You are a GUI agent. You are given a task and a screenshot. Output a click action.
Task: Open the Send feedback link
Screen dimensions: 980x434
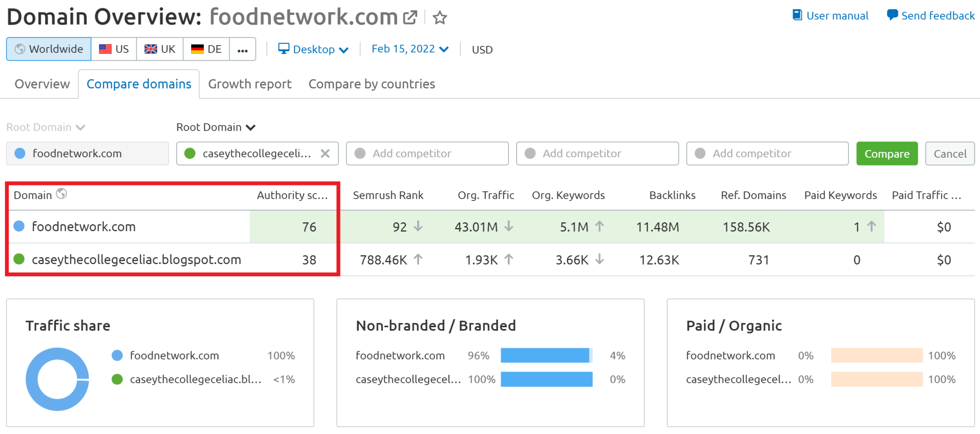(x=931, y=16)
